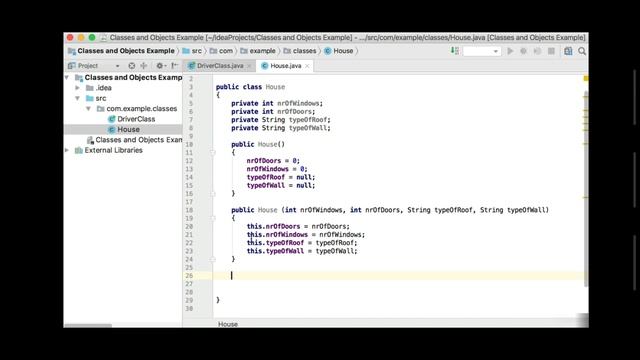Click 'public class House' declaration line

pos(250,87)
